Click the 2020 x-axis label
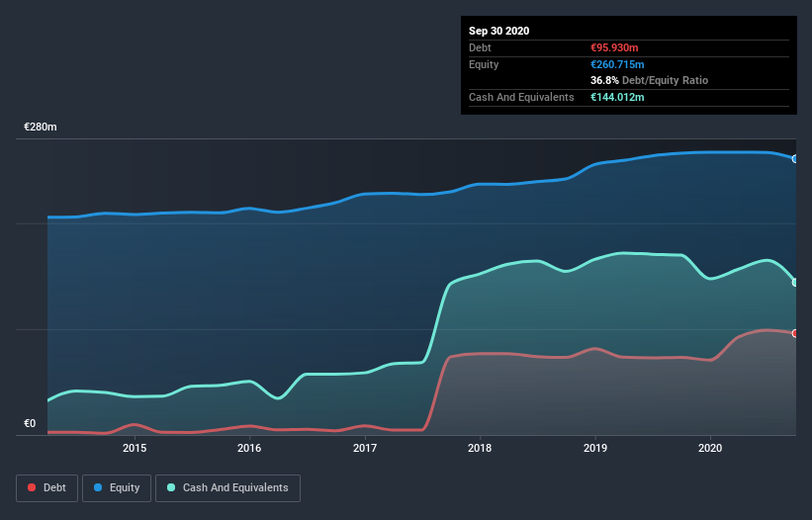812x520 pixels. pos(710,448)
